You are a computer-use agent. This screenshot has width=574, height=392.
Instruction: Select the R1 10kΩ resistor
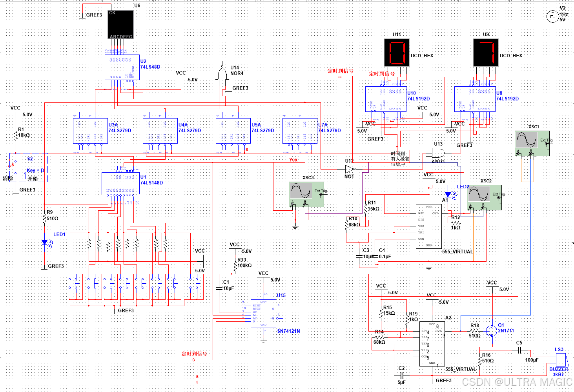[x=16, y=136]
